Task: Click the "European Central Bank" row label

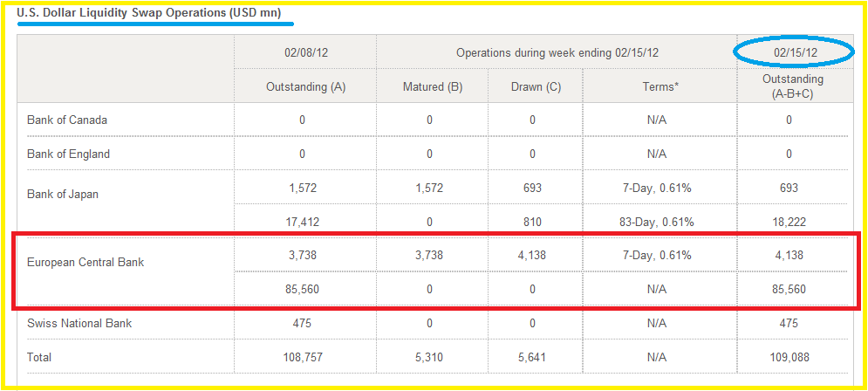Action: click(x=85, y=262)
